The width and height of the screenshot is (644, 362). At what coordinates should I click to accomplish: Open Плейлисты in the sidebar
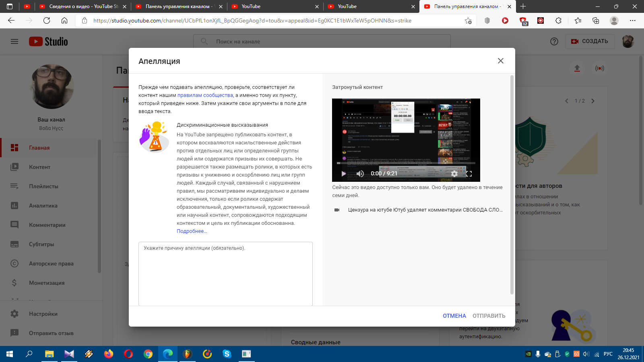tap(48, 186)
